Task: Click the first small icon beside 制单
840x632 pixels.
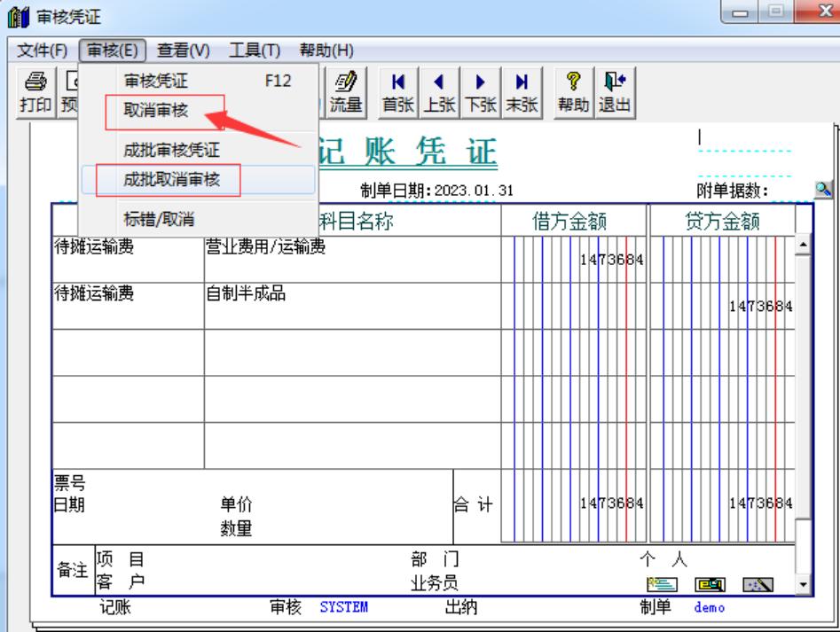Action: 661,582
